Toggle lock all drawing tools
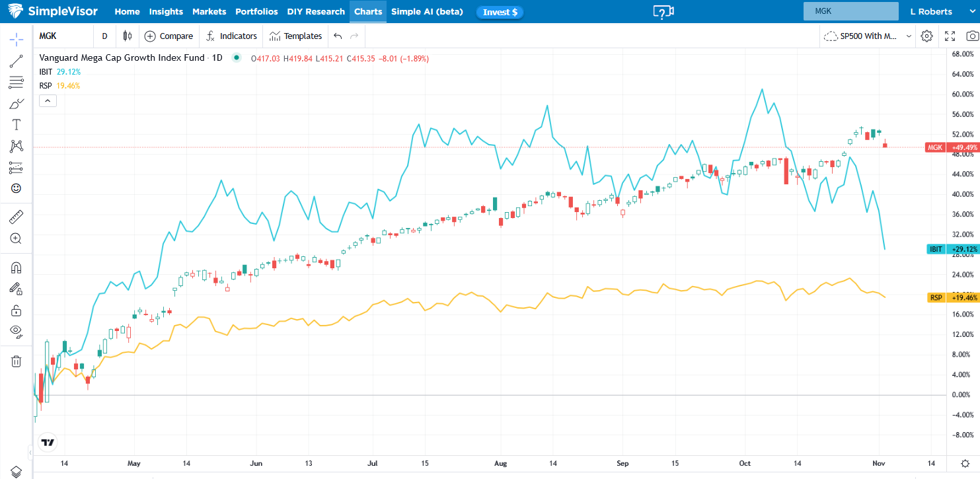Viewport: 980px width, 479px height. (x=17, y=310)
